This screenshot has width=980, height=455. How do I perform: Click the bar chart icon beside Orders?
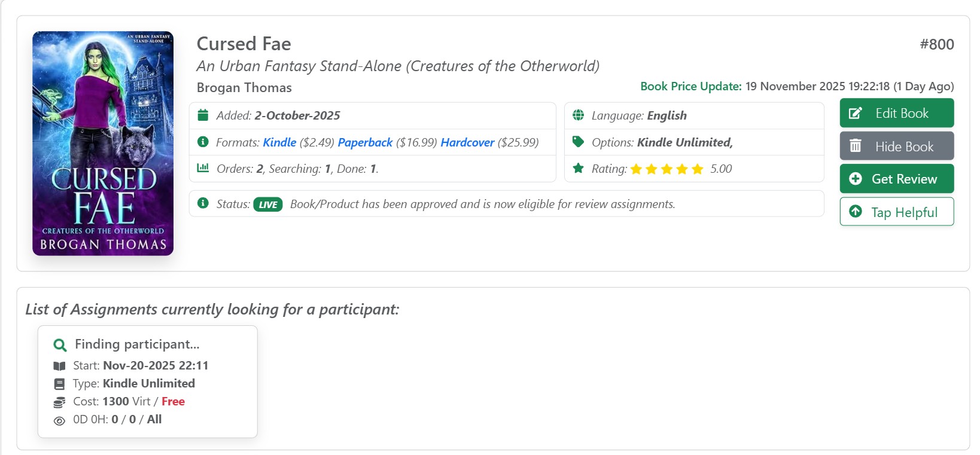pos(203,168)
